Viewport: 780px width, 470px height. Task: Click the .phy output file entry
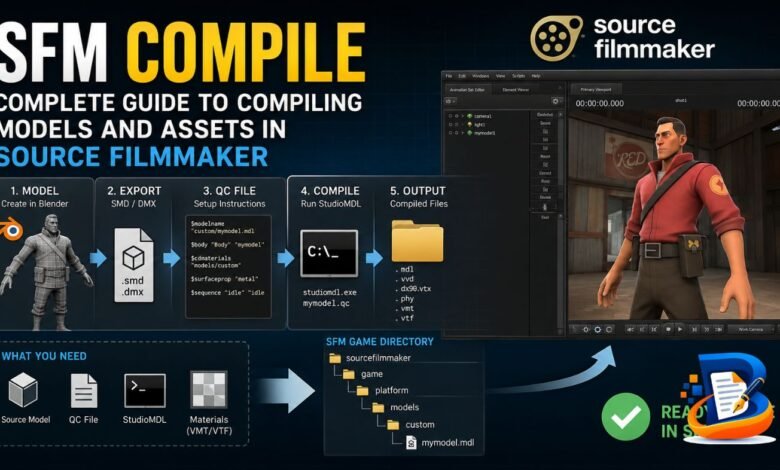point(404,298)
